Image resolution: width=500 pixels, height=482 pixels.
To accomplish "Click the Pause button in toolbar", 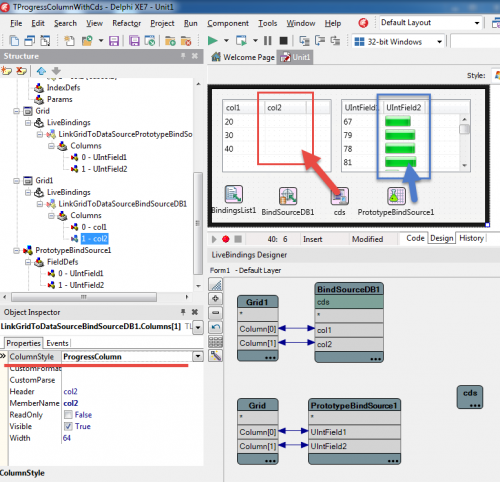I will click(x=267, y=41).
